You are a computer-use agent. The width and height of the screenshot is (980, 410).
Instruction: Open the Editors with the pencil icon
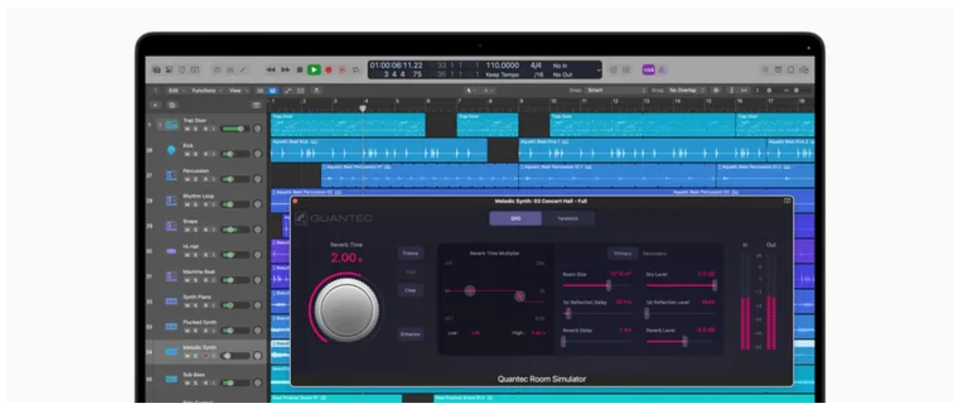[x=243, y=70]
